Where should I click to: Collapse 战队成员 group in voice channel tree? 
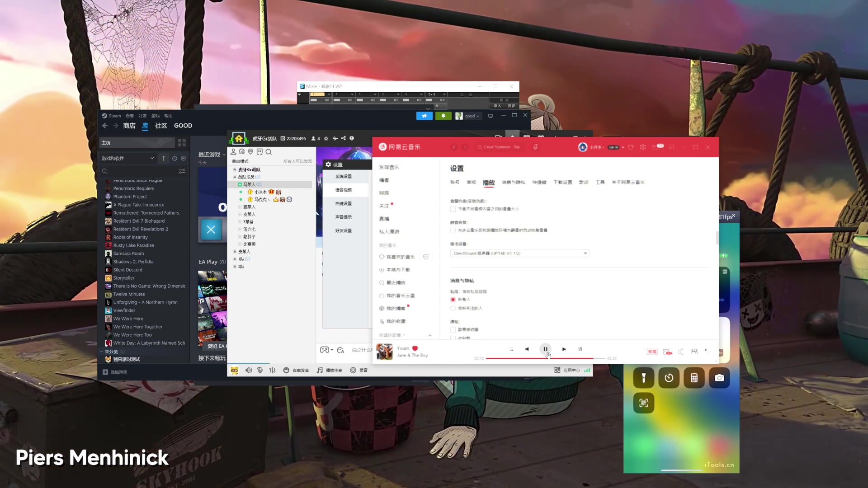[235, 177]
